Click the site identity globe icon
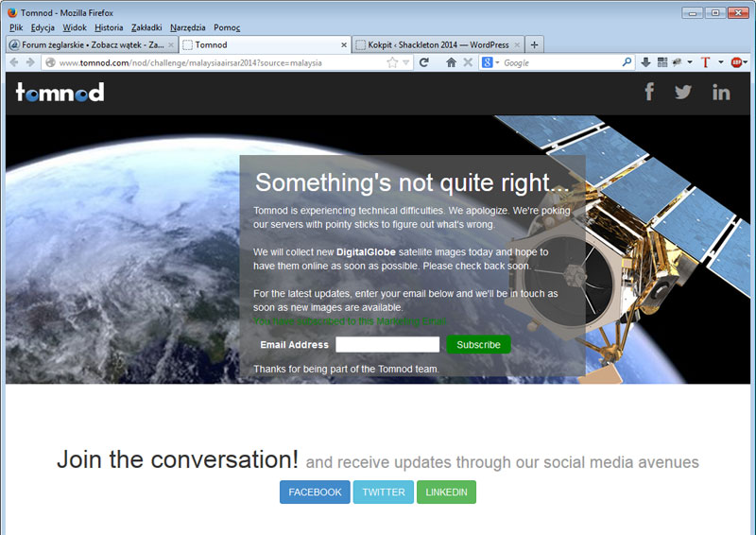Viewport: 756px width, 535px height. click(50, 62)
